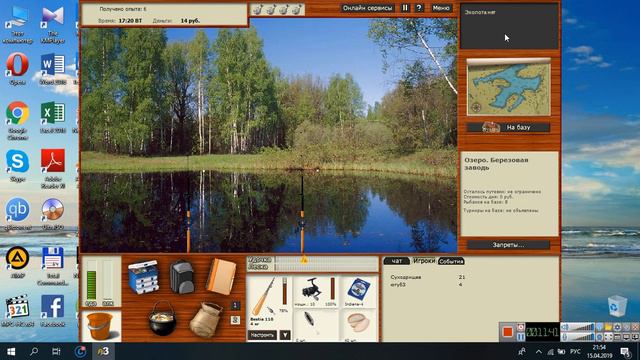Open 'Онлайн сервисы' menu
This screenshot has height=360, width=640.
click(367, 8)
